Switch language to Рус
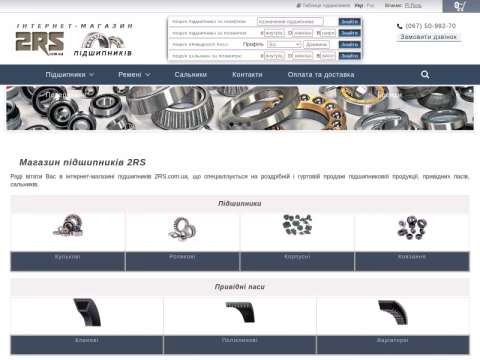Screen dimensions: 480x360 (x=371, y=5)
